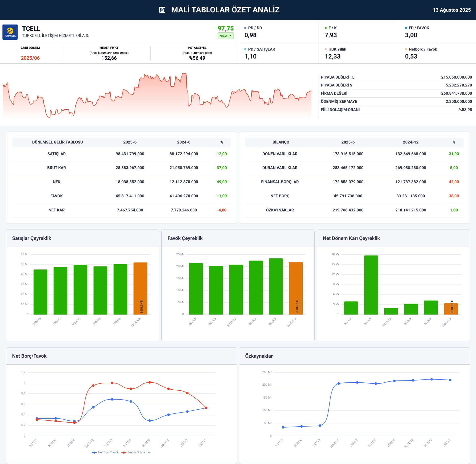The height and width of the screenshot is (464, 476).
Task: Click 2025/6 data point in Özkaynaklar chart
Action: click(x=450, y=380)
